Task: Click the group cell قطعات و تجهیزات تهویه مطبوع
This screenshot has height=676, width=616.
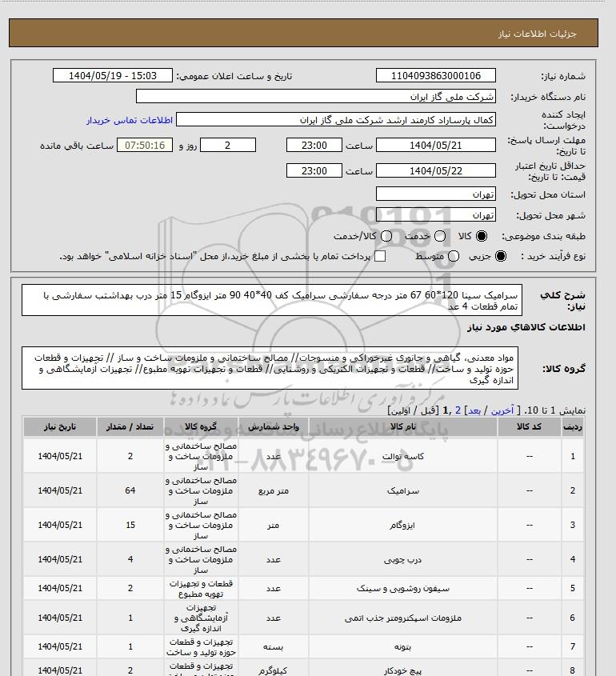Action: (201, 589)
